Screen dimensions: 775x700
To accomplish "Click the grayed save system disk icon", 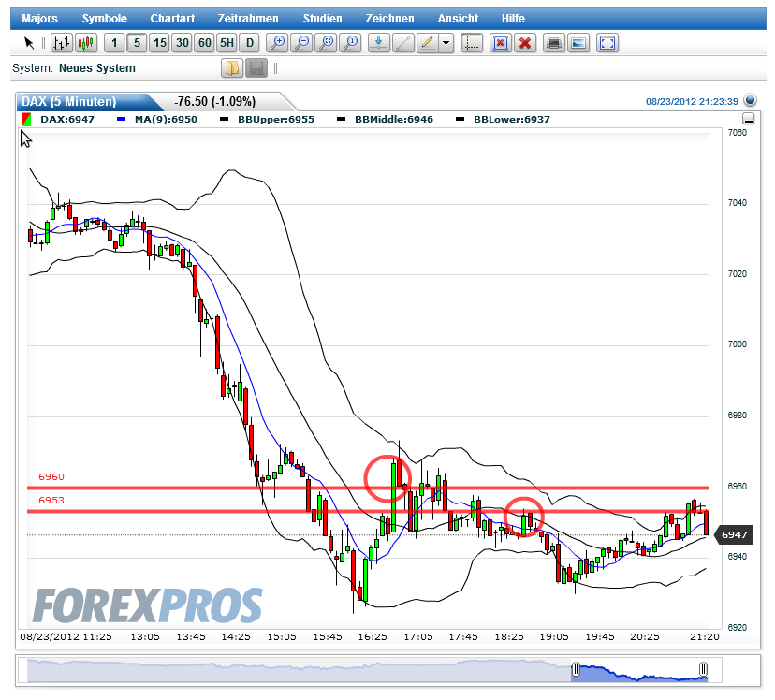I will pos(256,68).
